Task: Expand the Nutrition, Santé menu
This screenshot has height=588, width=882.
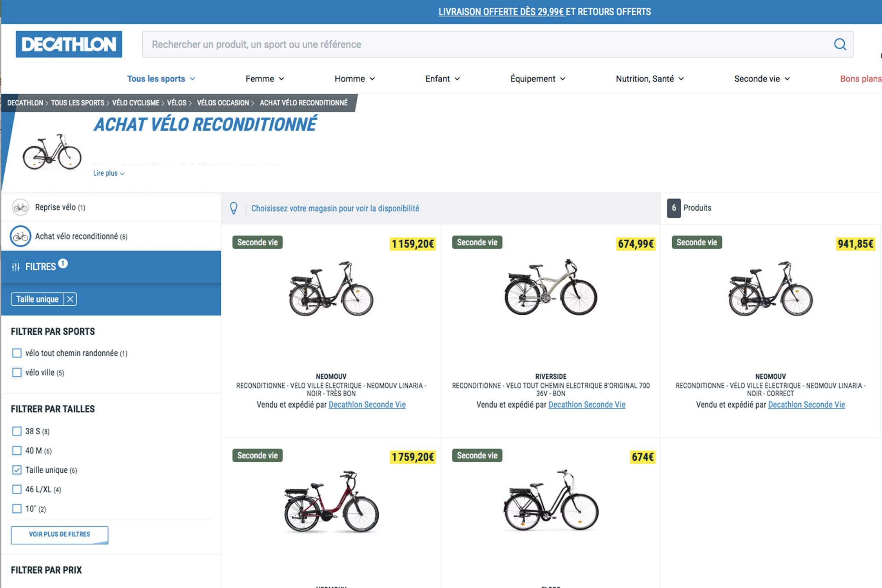Action: [650, 79]
